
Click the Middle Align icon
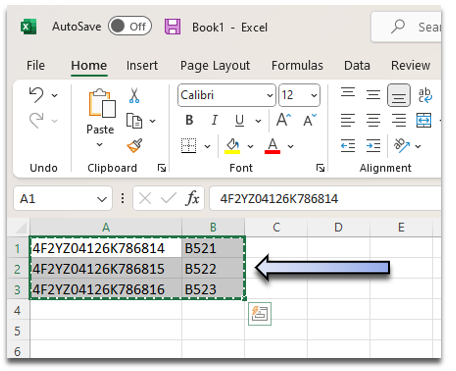(x=373, y=95)
